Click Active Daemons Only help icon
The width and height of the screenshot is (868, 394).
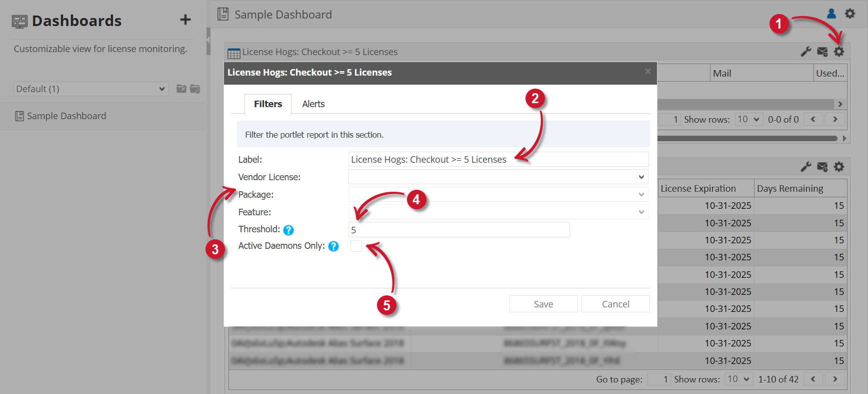(x=333, y=246)
